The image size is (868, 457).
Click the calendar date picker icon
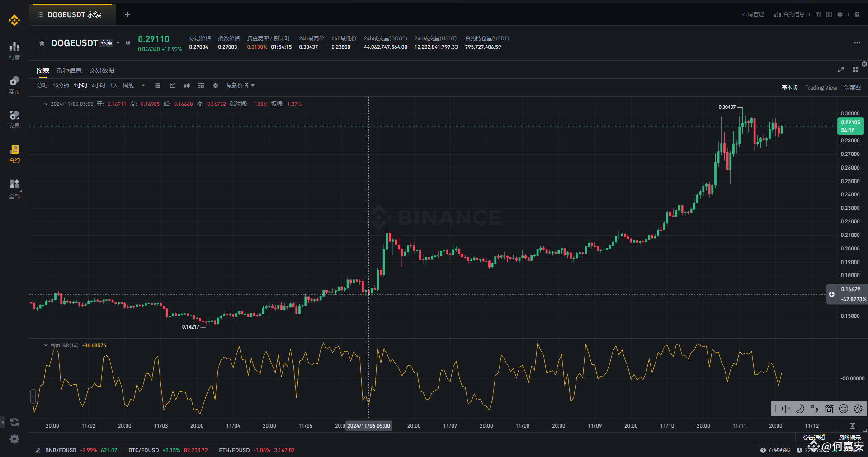pyautogui.click(x=158, y=85)
